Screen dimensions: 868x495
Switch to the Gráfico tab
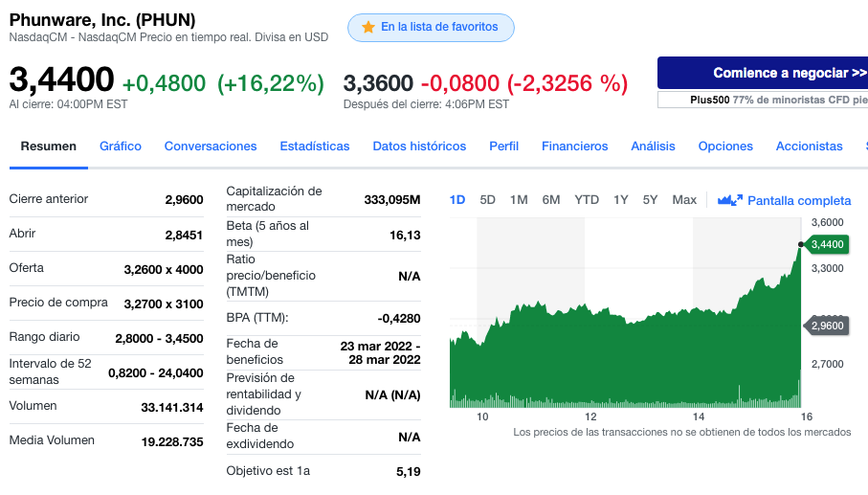(x=121, y=146)
